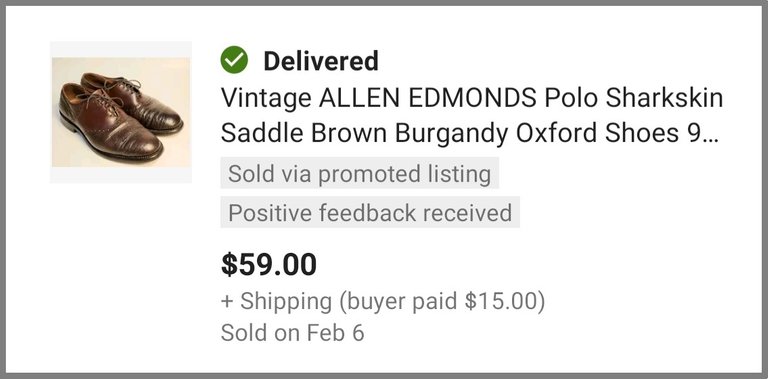This screenshot has width=768, height=379.
Task: Select the Sold via promoted listing badge
Action: 360,173
